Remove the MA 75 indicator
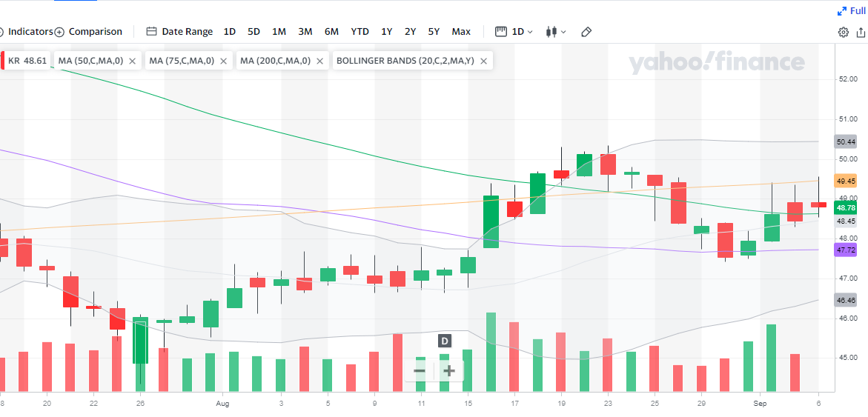Image resolution: width=868 pixels, height=417 pixels. (224, 61)
